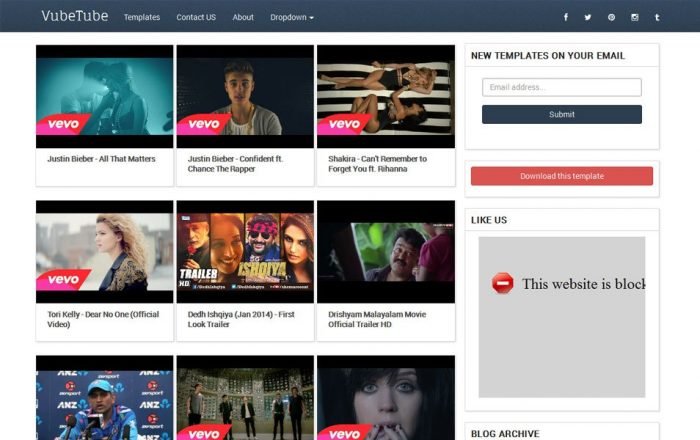700x440 pixels.
Task: Click title 'Justin Bieber - Confident ft. Chance The Rapper'
Action: (x=235, y=164)
